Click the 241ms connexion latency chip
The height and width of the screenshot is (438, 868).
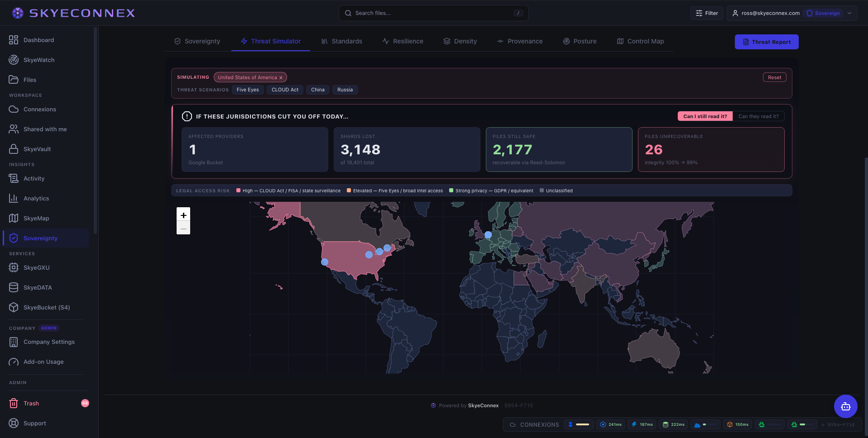pyautogui.click(x=610, y=424)
